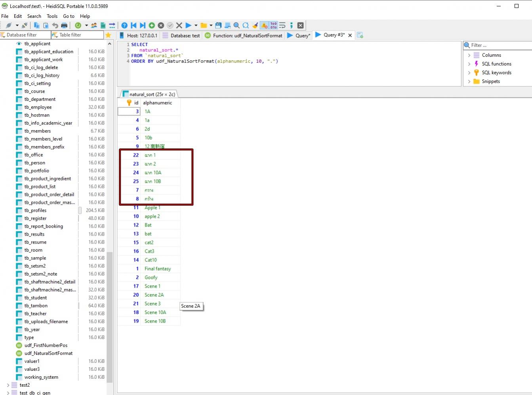Run the query with blue Execute arrow

(x=189, y=25)
